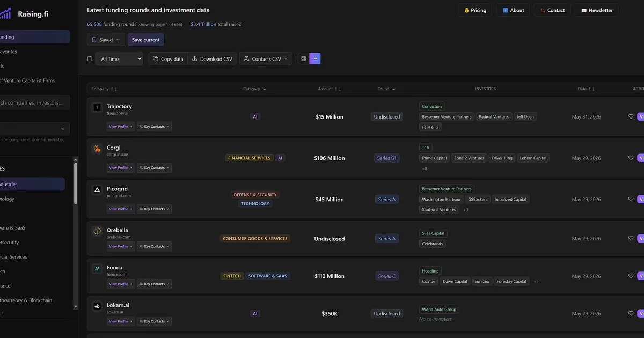Click the sidebar category list scrollbar
The width and height of the screenshot is (644, 338).
tap(75, 182)
